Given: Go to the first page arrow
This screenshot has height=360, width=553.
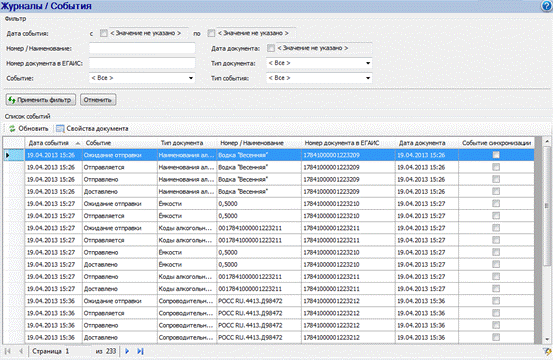Looking at the screenshot, I should tap(7, 351).
